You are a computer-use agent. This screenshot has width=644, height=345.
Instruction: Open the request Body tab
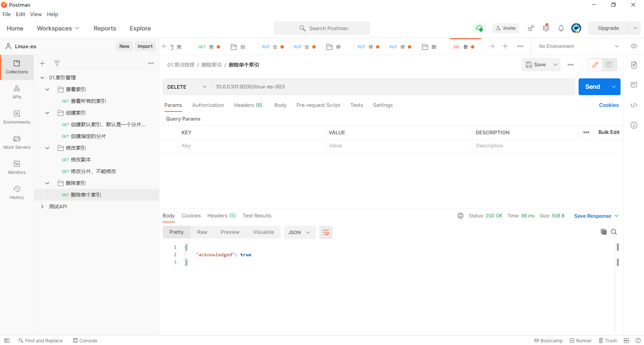point(280,105)
